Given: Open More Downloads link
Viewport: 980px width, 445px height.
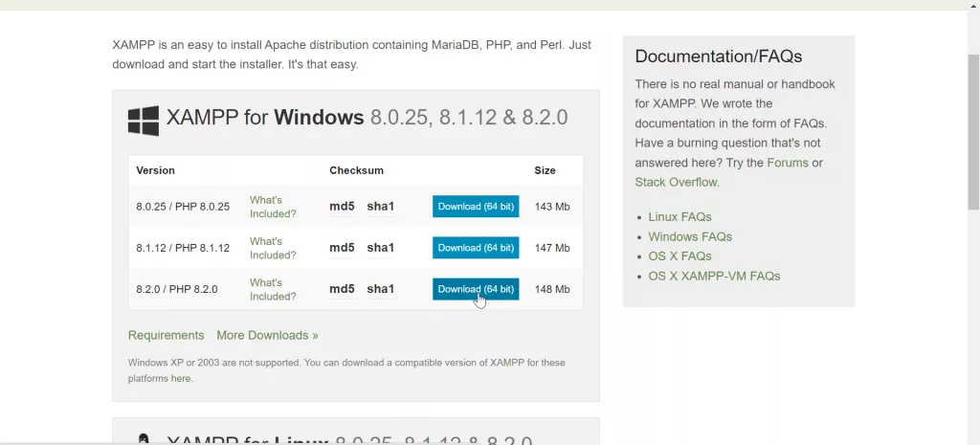Looking at the screenshot, I should tap(268, 336).
